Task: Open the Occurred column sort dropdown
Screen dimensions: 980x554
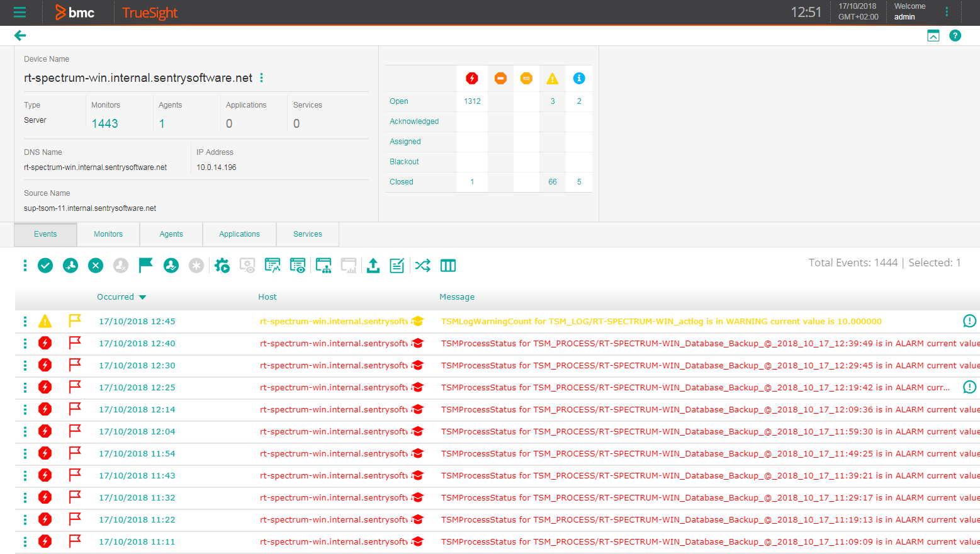Action: tap(142, 297)
